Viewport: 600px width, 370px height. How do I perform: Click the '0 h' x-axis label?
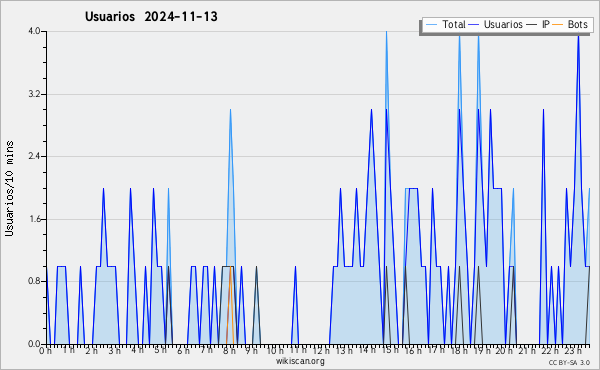point(46,350)
